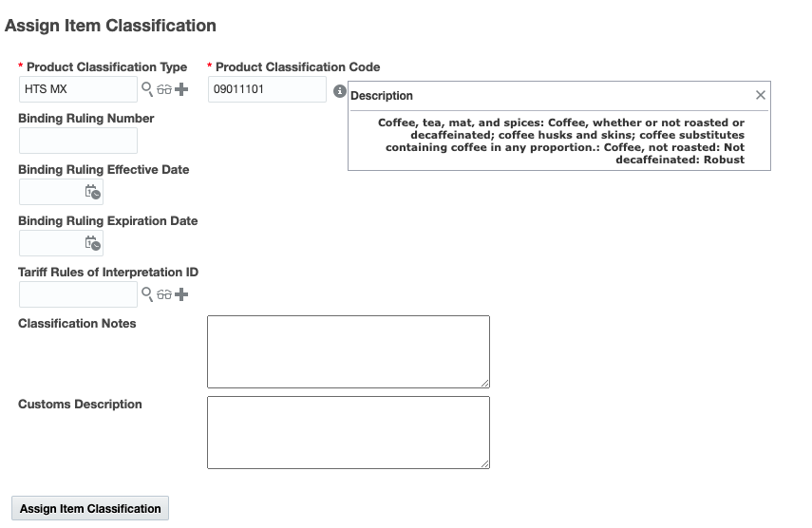Open calendar for Binding Ruling Expiration Date
Screen dimensions: 812x528
coord(93,243)
